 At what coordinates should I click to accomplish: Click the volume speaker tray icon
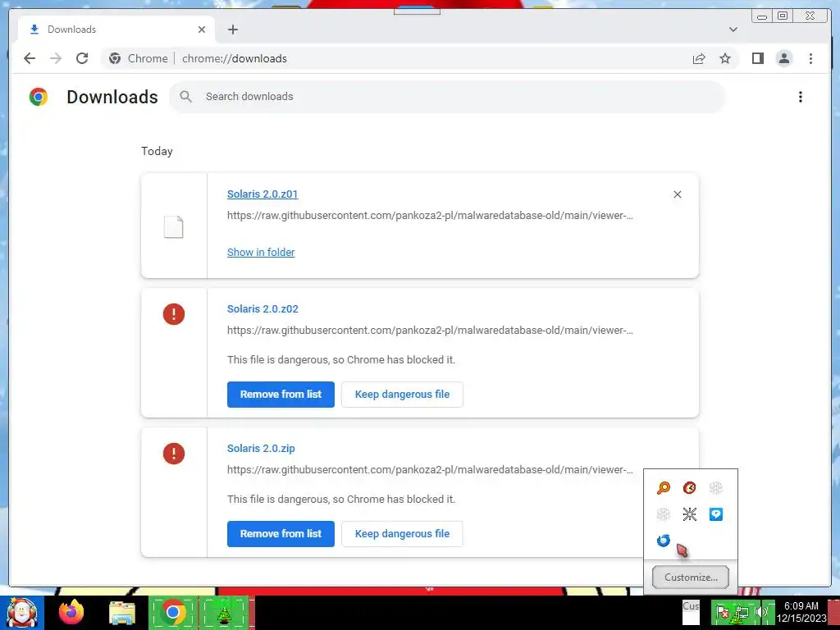click(x=760, y=612)
